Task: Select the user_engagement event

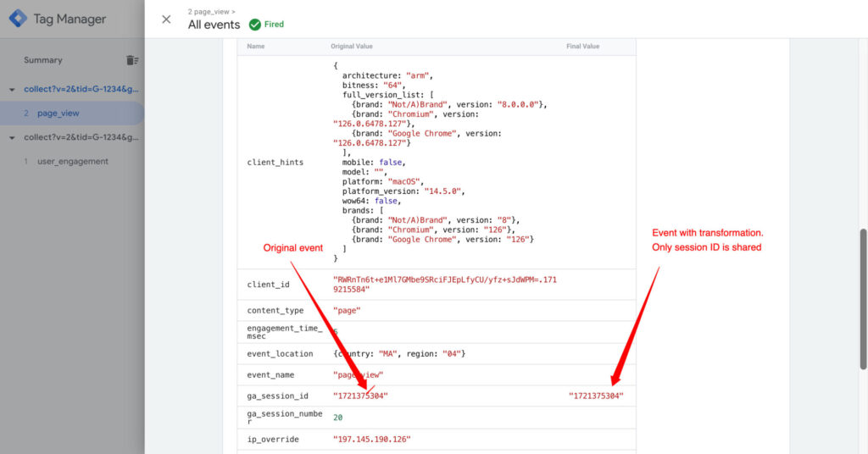Action: point(73,161)
